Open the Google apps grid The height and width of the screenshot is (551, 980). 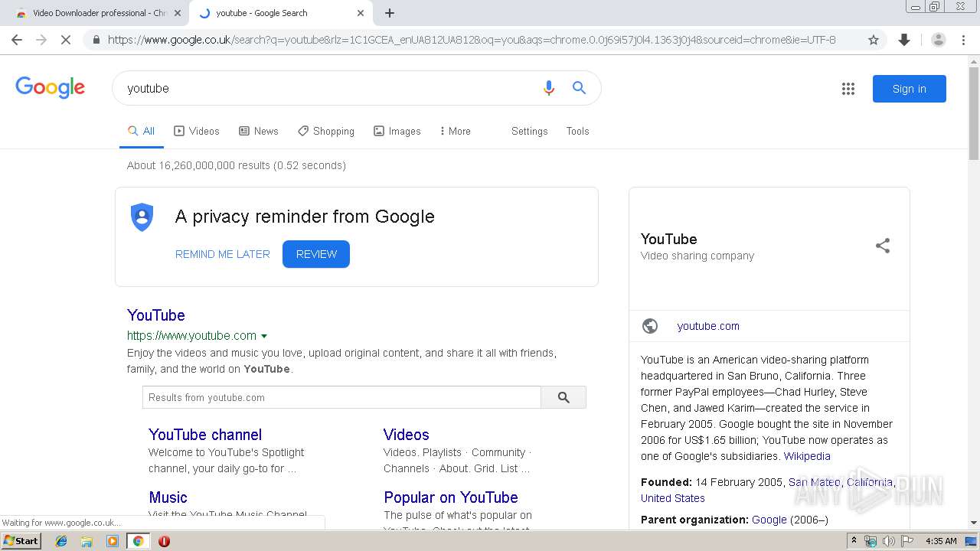[848, 89]
